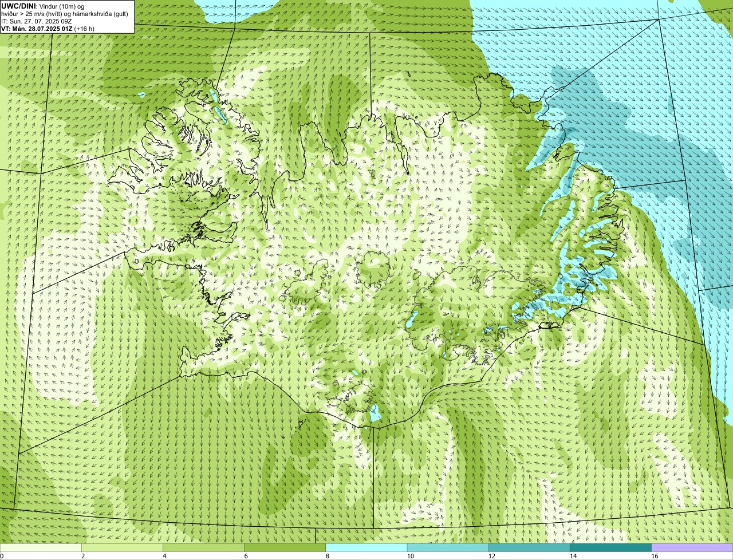The height and width of the screenshot is (560, 733).
Task: Click the scale label "2"
Action: [83, 556]
